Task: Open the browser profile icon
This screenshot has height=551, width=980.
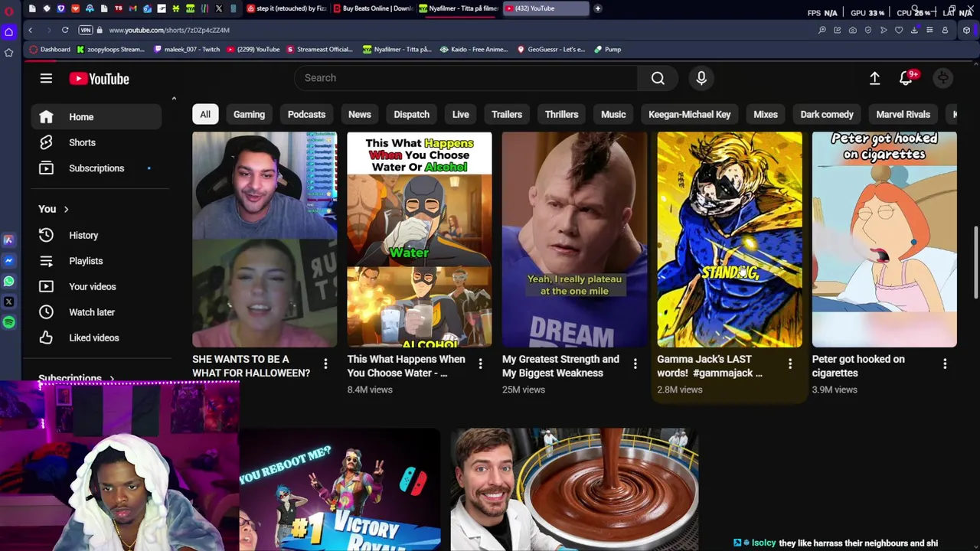Action: coord(945,30)
